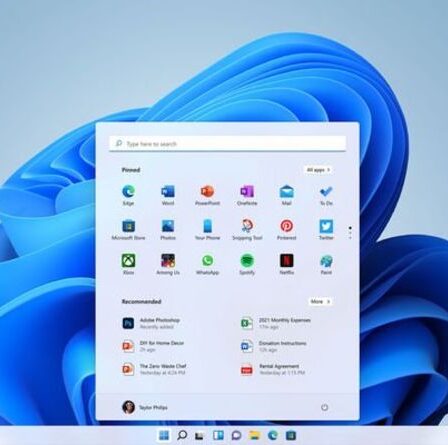The image size is (448, 445).
Task: Open Microsoft Store on taskbar
Action: (291, 435)
